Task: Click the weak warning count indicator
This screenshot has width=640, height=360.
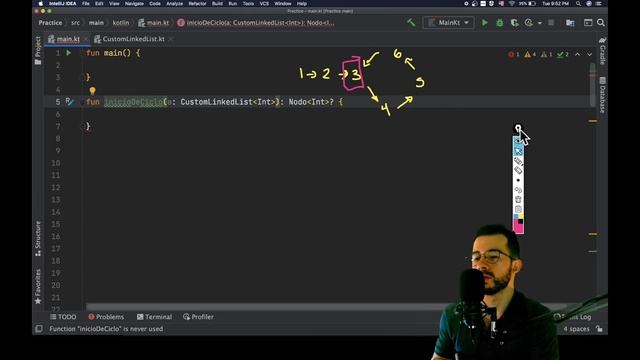Action: (x=546, y=54)
